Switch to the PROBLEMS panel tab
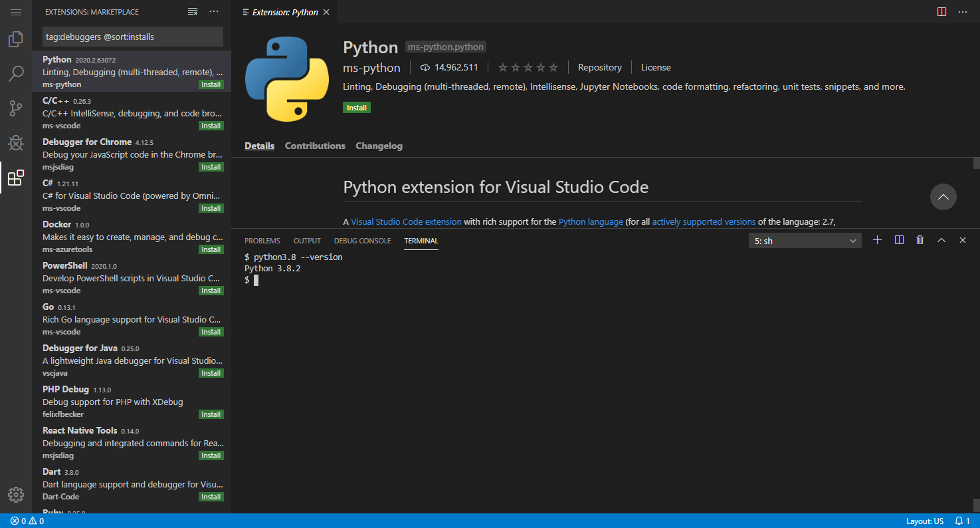980x528 pixels. pos(262,241)
